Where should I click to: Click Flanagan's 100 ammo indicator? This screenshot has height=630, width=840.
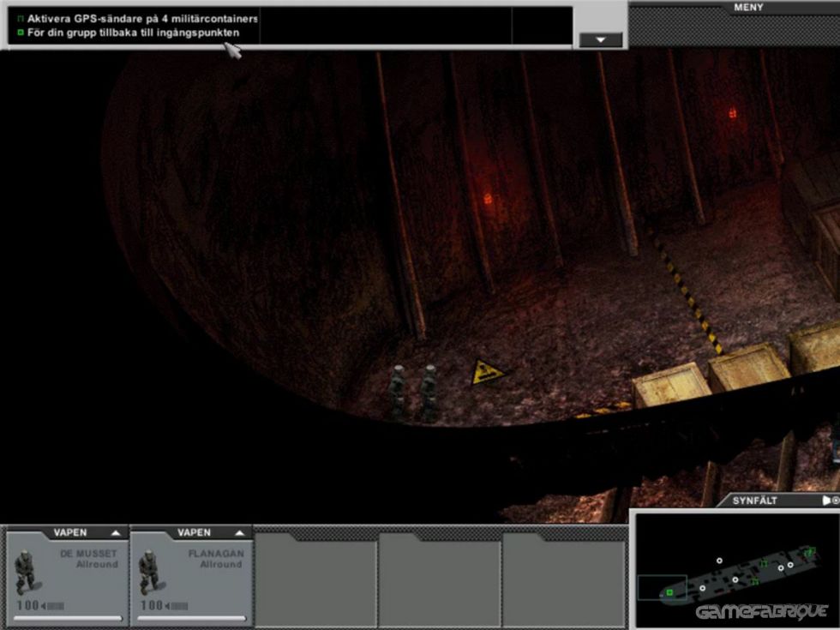tap(164, 605)
